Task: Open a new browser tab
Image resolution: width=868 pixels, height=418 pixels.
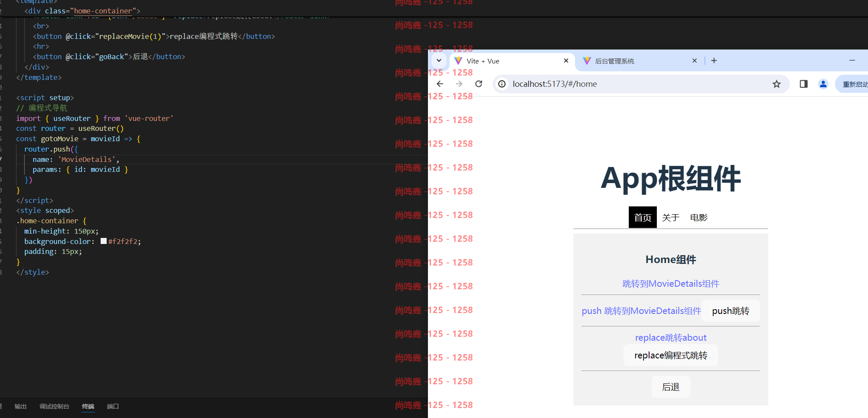Action: coord(714,60)
